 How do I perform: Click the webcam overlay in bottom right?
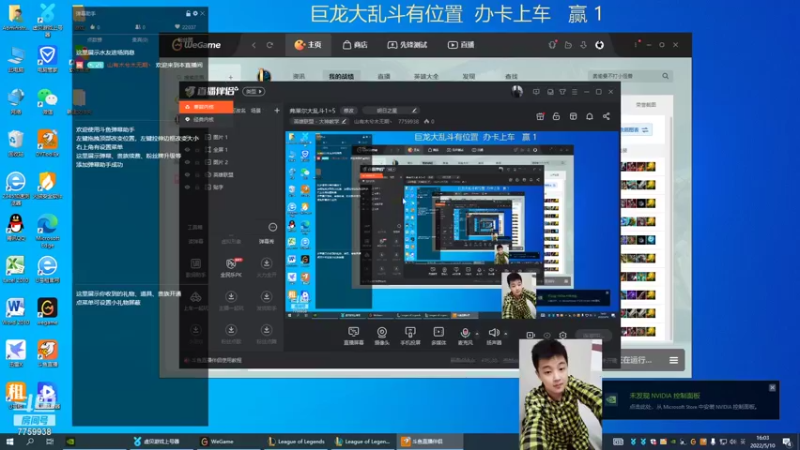(560, 394)
